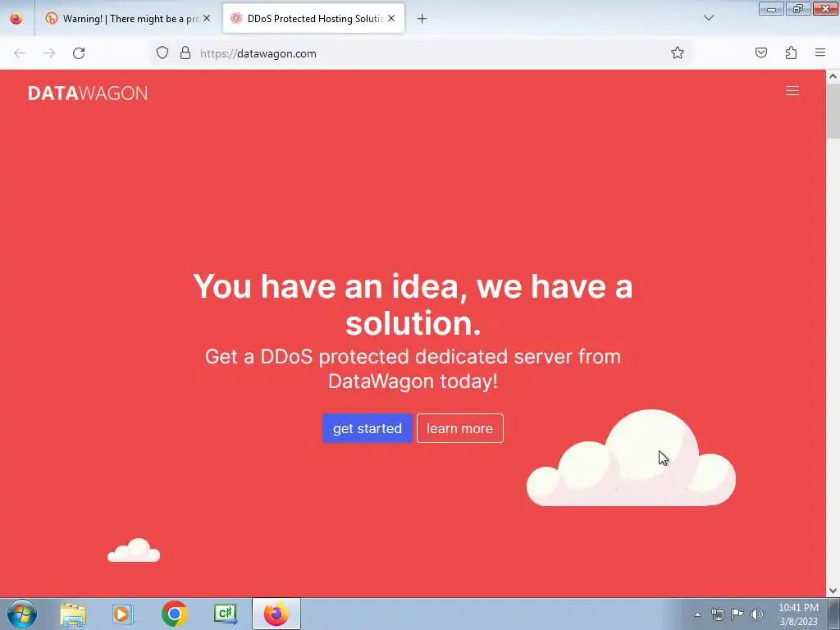Open a new tab with plus button

click(422, 19)
